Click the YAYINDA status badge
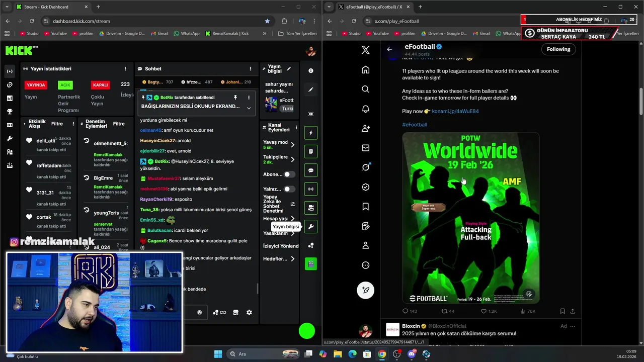The width and height of the screenshot is (644, 362). (36, 85)
